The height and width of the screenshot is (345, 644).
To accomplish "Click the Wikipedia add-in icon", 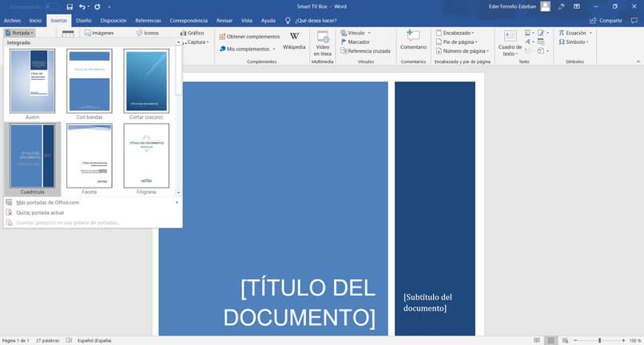I will [x=294, y=36].
